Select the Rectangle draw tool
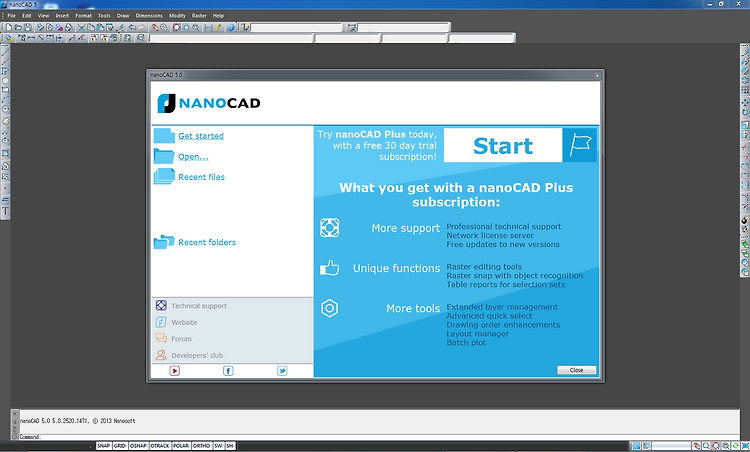Screen dimensions: 750x452 tap(6, 89)
